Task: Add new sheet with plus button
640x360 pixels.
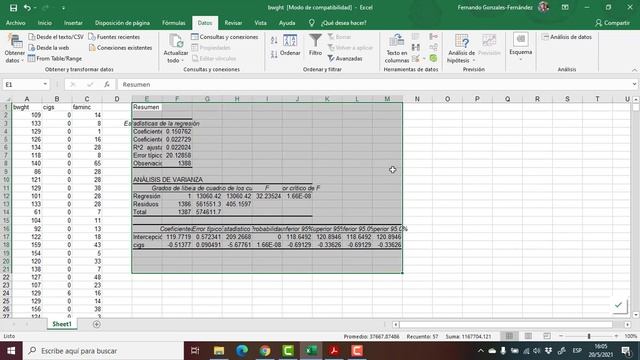Action: pos(97,324)
